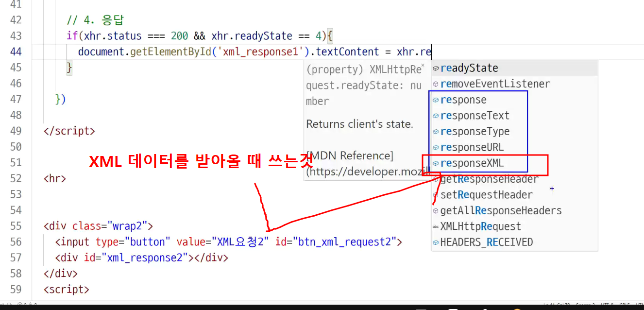Viewport: 644px width, 310px height.
Task: Click line number 59 in the gutter
Action: pos(16,289)
